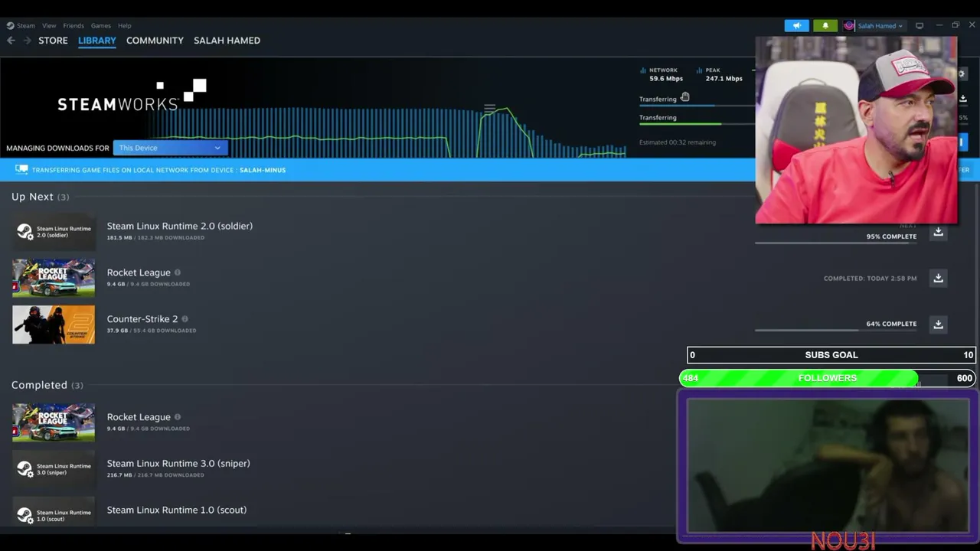Click the Counter-Strike 2 64% progress bar

[835, 330]
